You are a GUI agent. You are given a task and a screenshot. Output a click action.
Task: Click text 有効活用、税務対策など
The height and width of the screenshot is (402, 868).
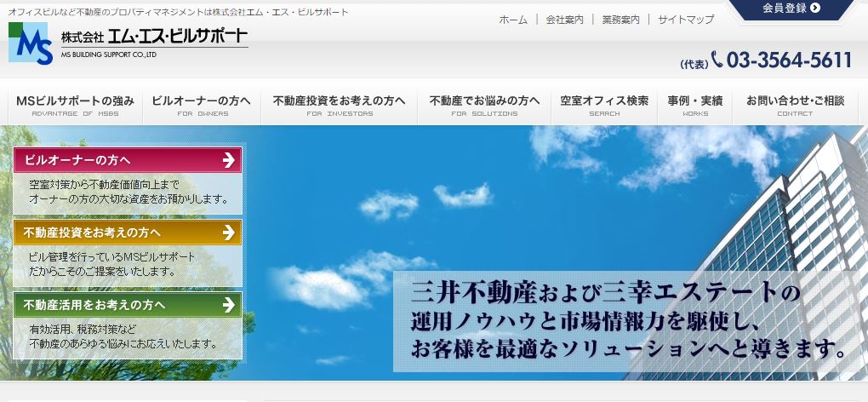coord(83,330)
